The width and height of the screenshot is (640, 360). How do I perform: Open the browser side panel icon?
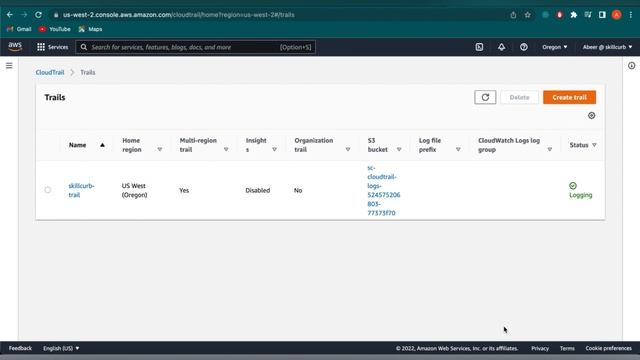click(602, 15)
